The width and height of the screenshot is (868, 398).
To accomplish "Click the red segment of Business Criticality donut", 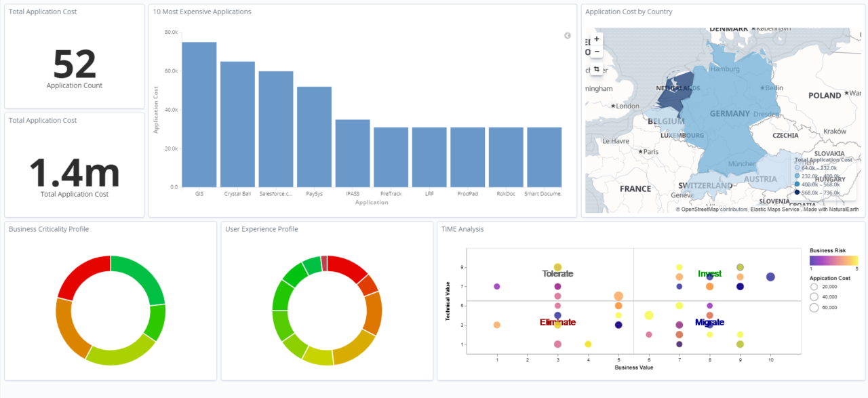I will [x=80, y=273].
